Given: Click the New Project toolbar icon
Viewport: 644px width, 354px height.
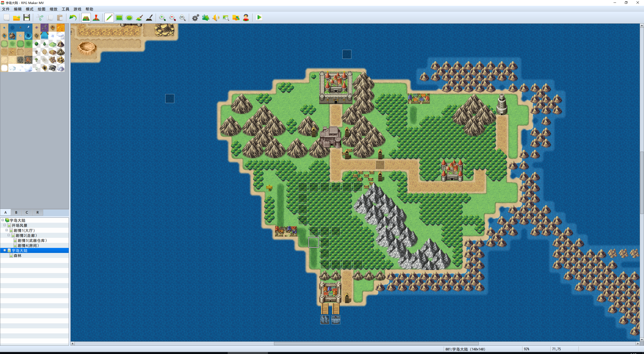Looking at the screenshot, I should point(7,18).
